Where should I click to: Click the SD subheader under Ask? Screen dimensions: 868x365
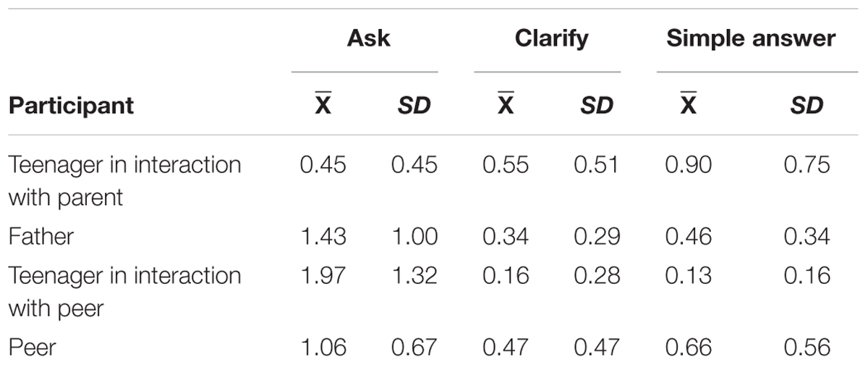pos(414,106)
